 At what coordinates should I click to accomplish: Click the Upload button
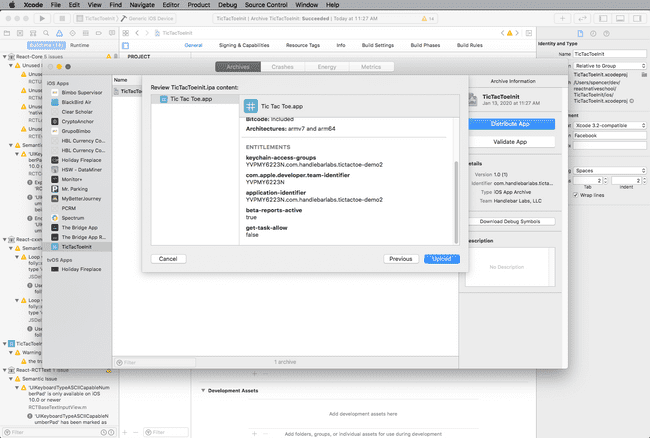(442, 259)
